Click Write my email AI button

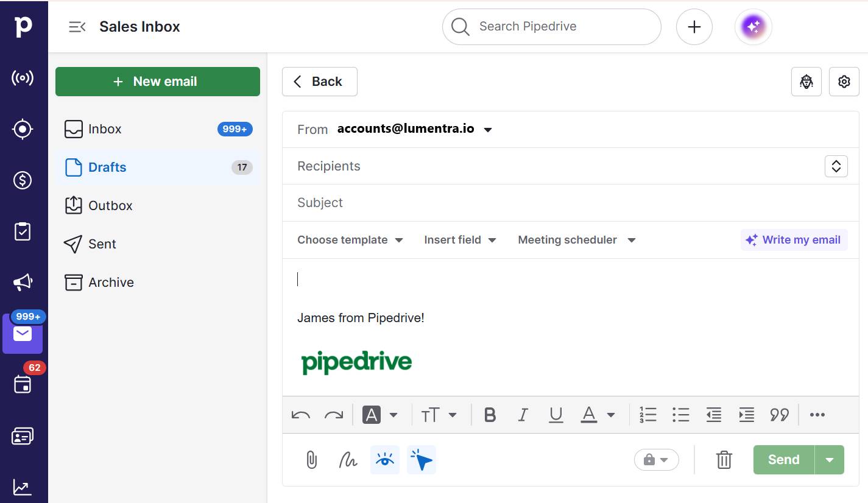pos(794,240)
